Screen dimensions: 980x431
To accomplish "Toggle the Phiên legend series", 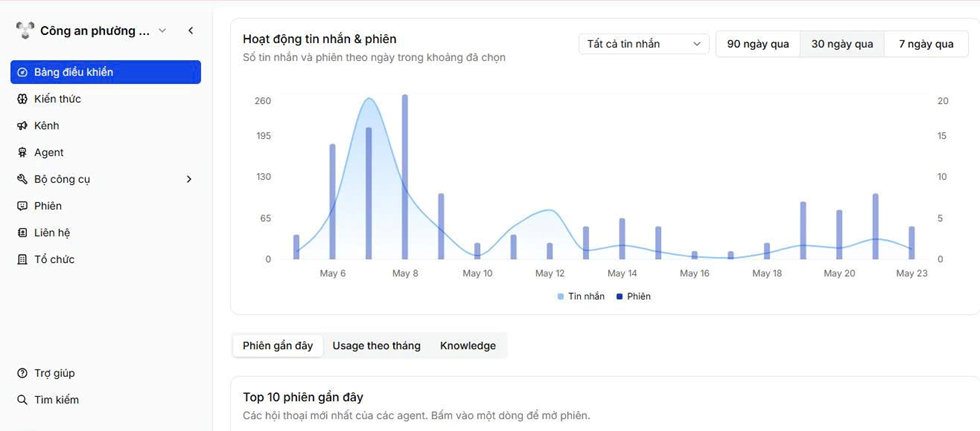I will pyautogui.click(x=633, y=297).
